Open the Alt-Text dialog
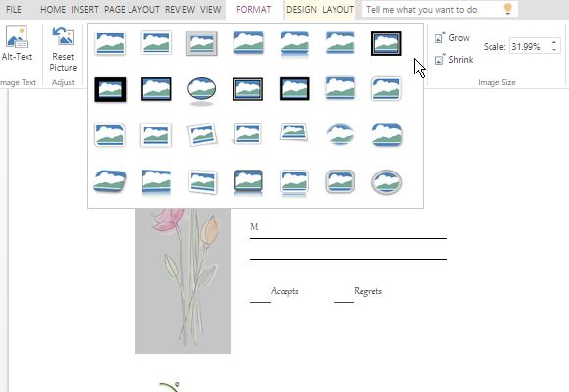This screenshot has height=392, width=569. [17, 44]
